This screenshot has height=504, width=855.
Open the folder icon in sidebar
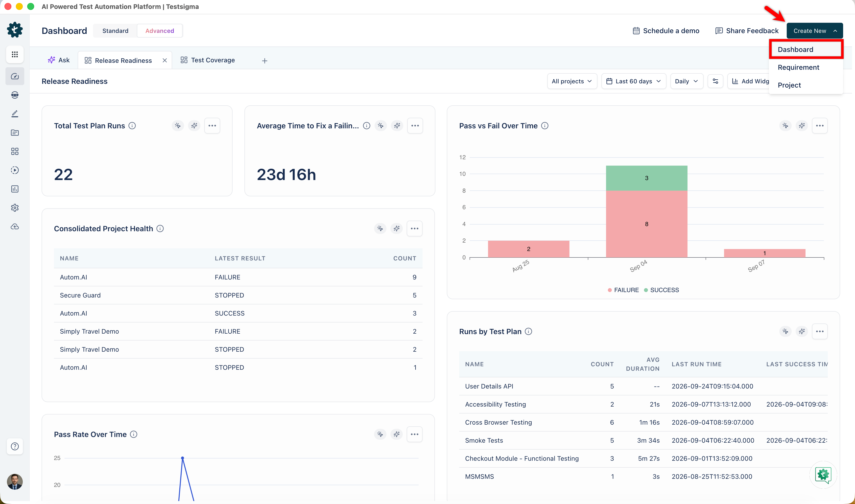click(x=15, y=133)
